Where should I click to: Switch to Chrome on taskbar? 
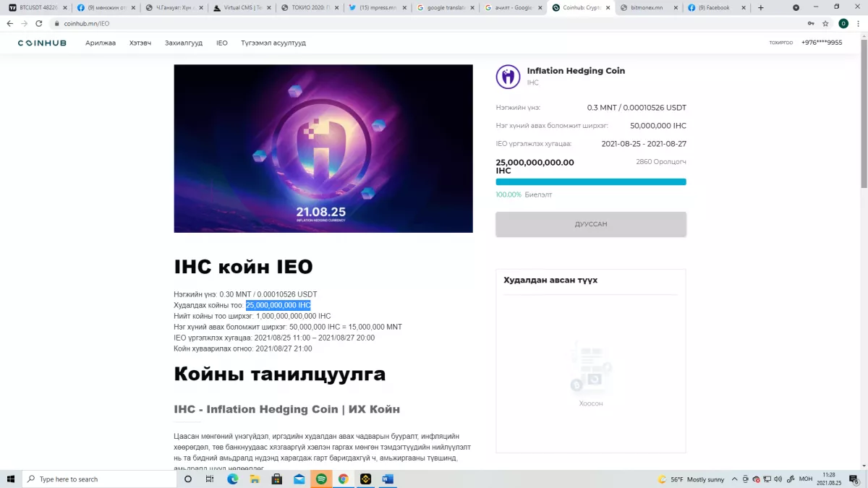click(343, 479)
